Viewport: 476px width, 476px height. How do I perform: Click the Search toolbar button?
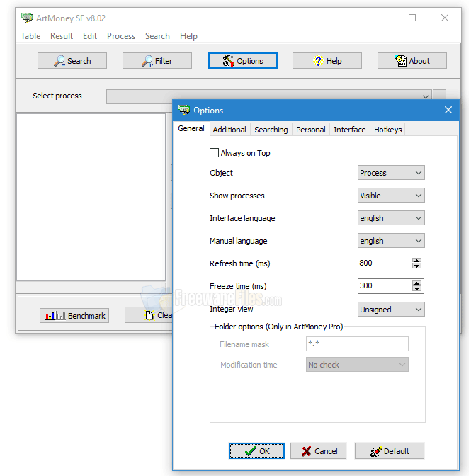coord(72,61)
